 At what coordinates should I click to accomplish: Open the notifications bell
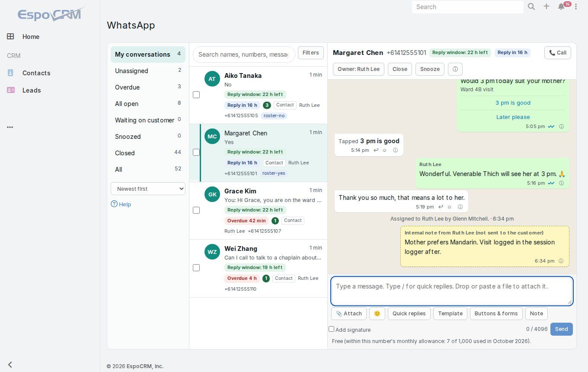[561, 6]
